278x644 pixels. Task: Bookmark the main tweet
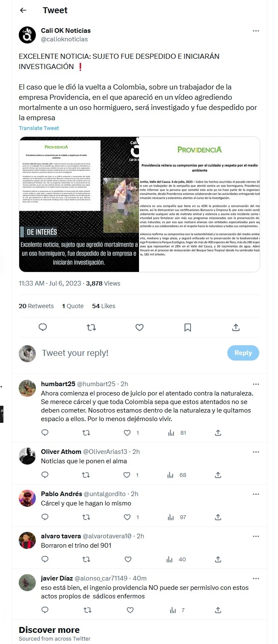click(187, 327)
